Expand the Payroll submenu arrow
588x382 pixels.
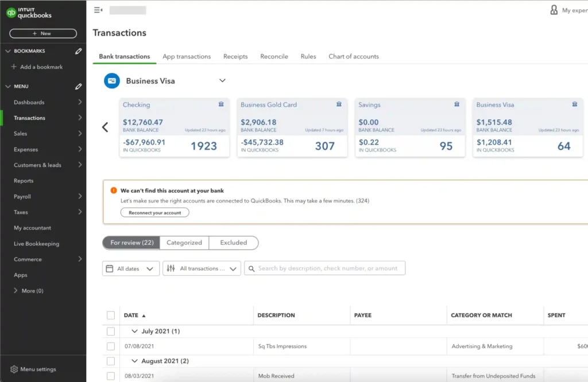click(x=80, y=196)
